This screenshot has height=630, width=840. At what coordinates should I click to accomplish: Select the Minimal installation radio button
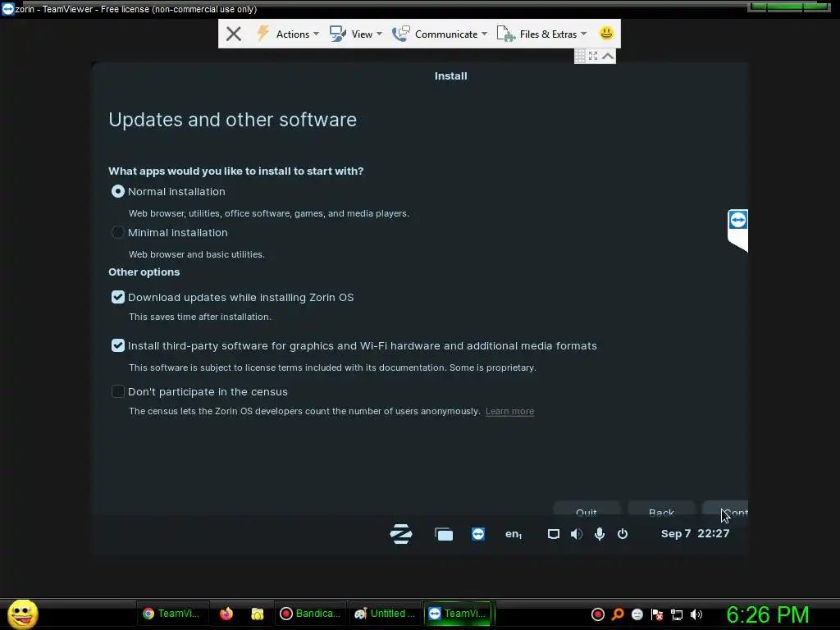(x=118, y=232)
